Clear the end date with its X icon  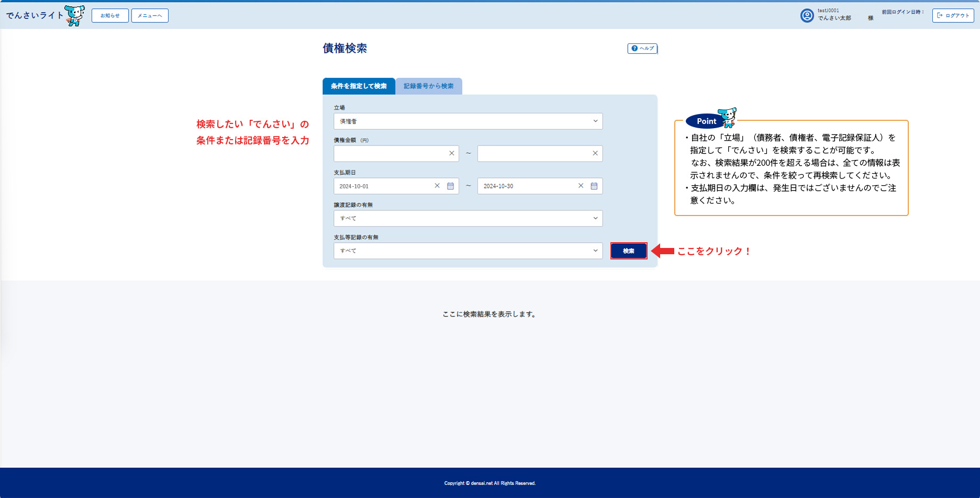(x=581, y=186)
